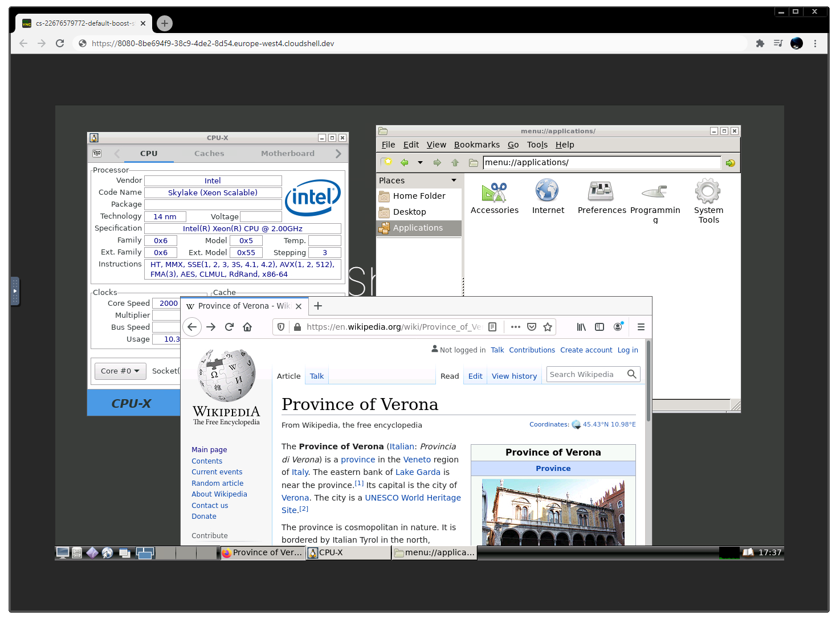The height and width of the screenshot is (623, 840).
Task: Open the Internet applications category
Action: point(548,198)
